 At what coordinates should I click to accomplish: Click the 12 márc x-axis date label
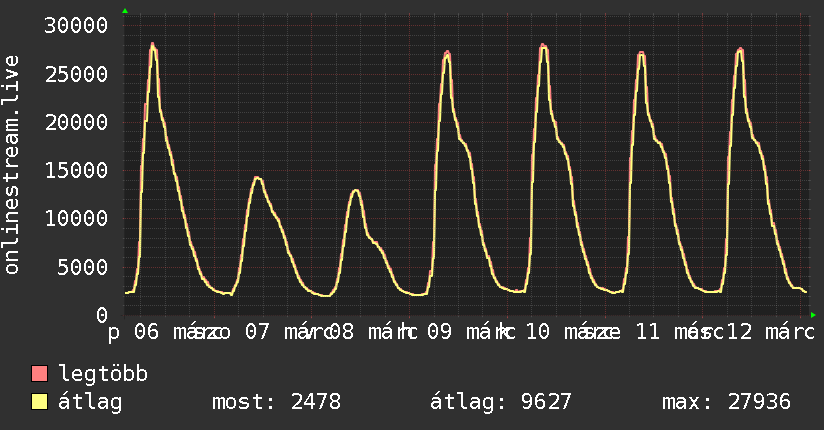(x=771, y=332)
